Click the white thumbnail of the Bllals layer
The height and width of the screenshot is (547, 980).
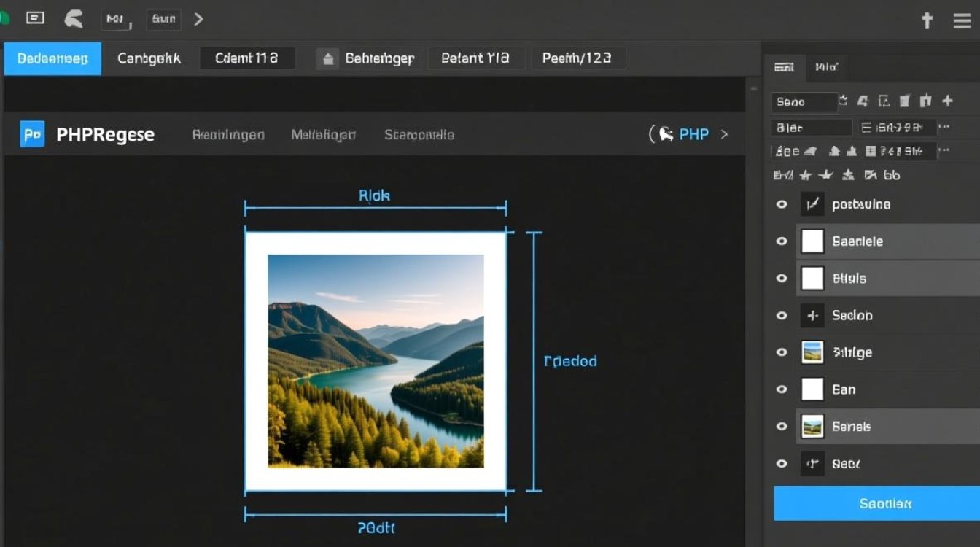tap(812, 279)
